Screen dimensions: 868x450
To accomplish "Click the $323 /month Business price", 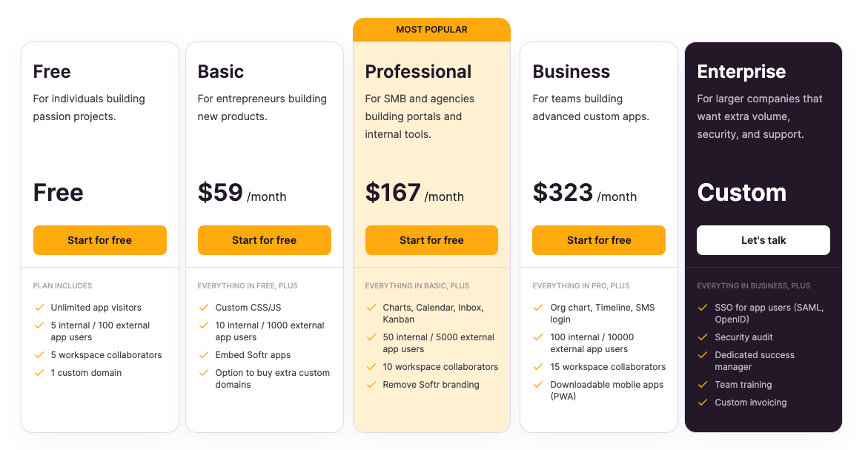I will click(x=584, y=193).
